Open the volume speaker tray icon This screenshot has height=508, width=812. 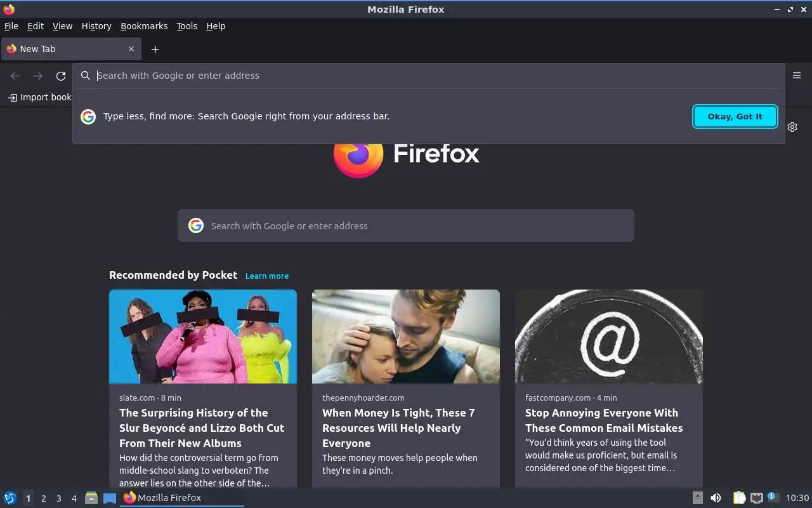[716, 498]
